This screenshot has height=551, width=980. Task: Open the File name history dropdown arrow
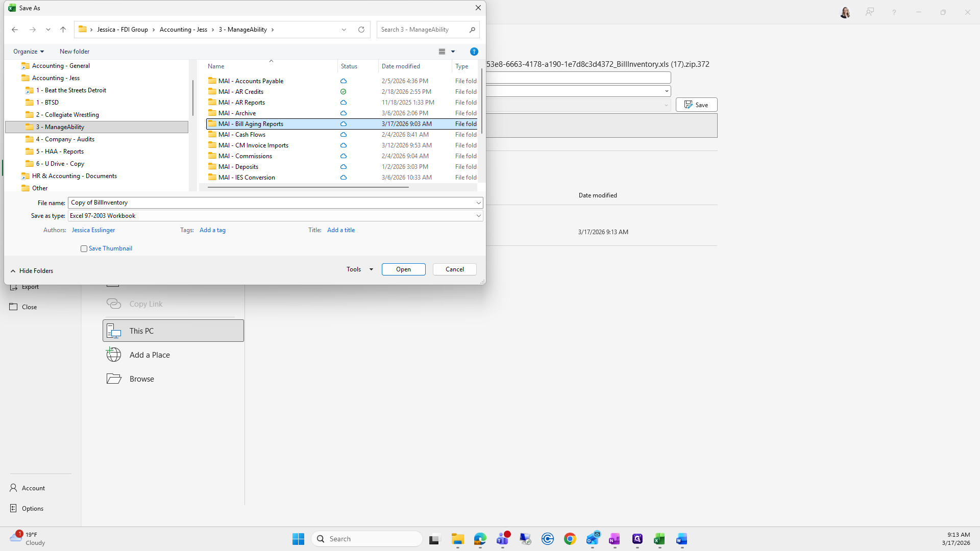coord(478,203)
